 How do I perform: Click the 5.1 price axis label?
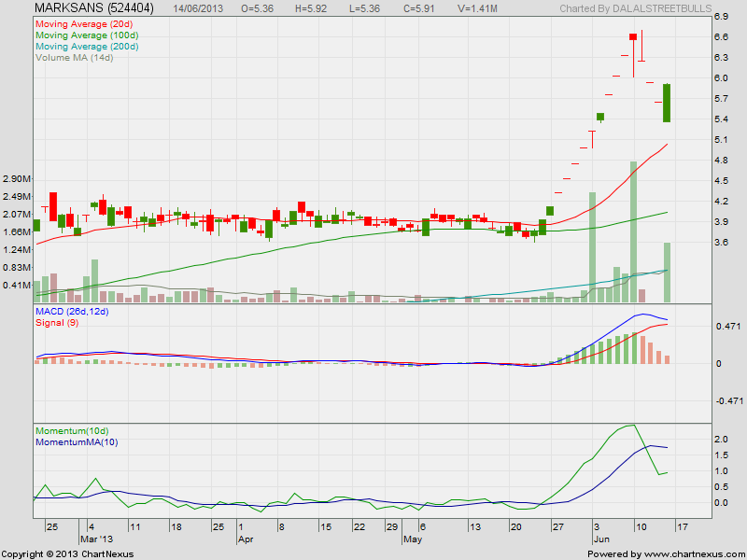click(x=721, y=139)
